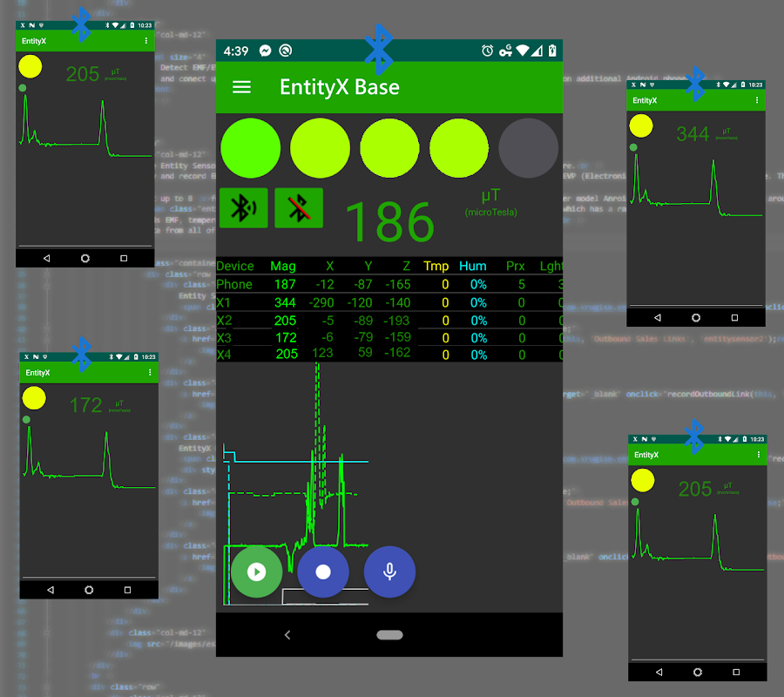Start recording with the round record button
Viewport: 784px width, 697px height.
(x=323, y=572)
